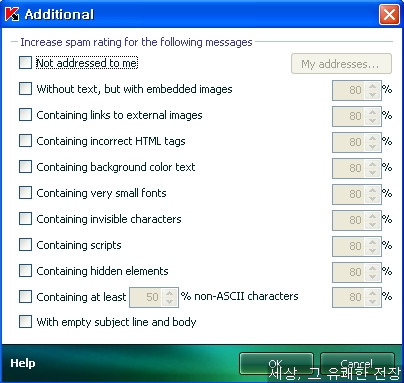Click '% non-ASCII characters' label text

pos(239,296)
